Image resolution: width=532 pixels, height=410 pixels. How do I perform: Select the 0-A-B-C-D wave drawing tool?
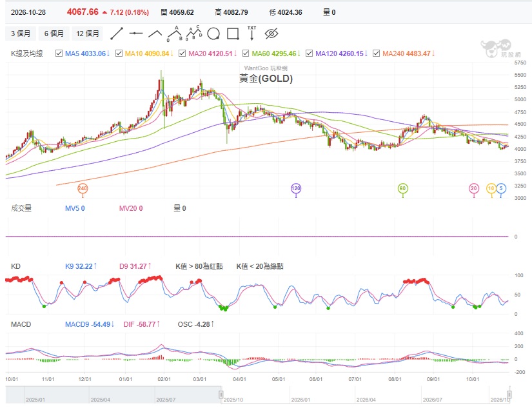pyautogui.click(x=194, y=33)
